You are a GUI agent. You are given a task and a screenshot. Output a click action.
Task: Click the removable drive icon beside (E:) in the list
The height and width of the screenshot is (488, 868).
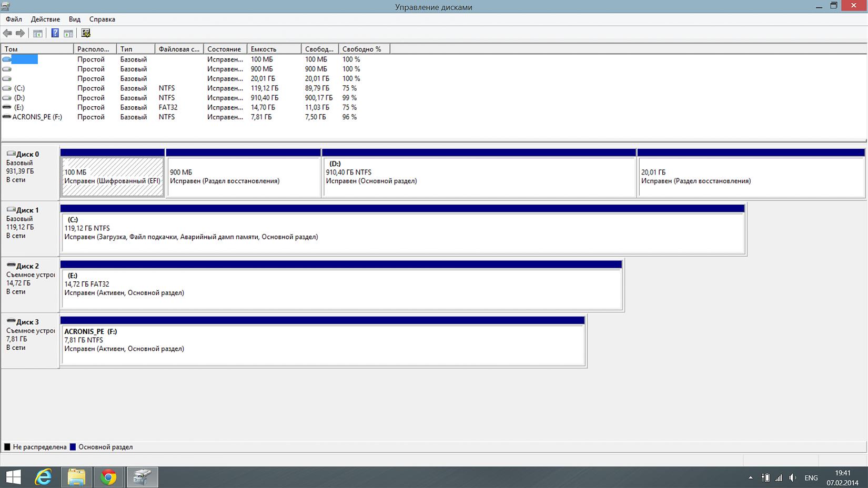7,107
